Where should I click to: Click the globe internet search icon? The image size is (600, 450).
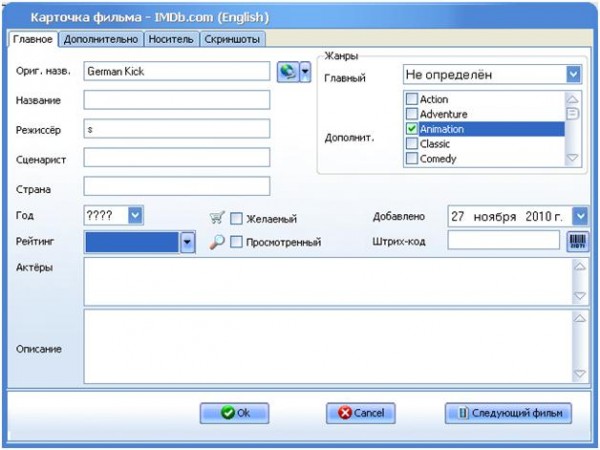[x=288, y=72]
